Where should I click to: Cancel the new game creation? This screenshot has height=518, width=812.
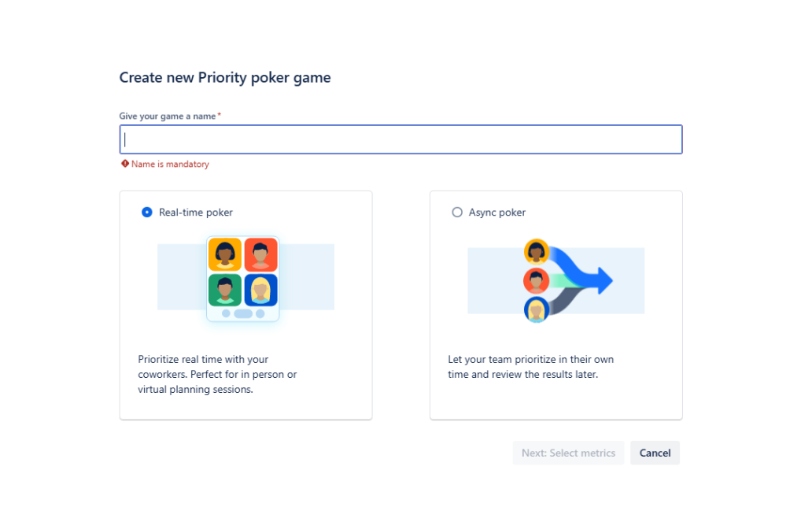pyautogui.click(x=655, y=453)
